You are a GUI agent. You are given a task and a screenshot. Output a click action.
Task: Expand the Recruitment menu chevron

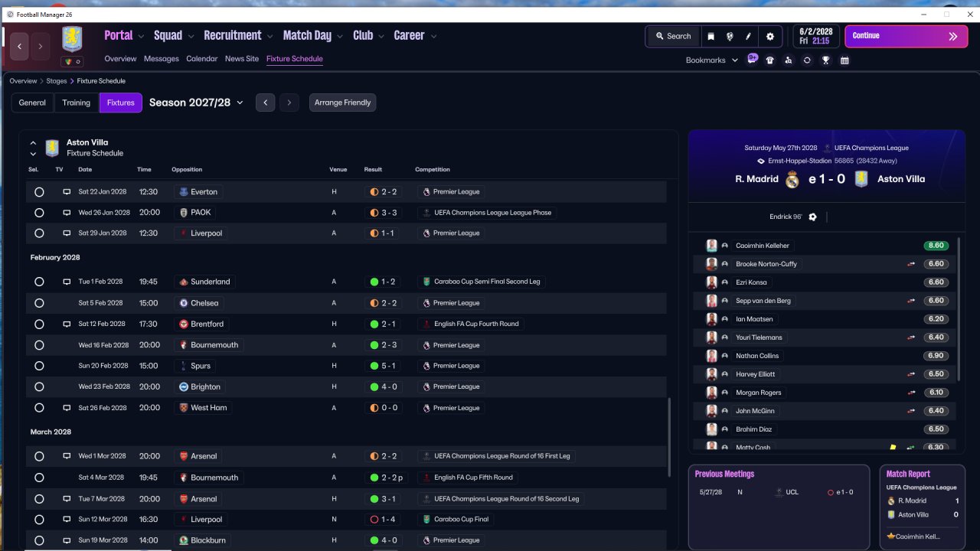(x=270, y=36)
